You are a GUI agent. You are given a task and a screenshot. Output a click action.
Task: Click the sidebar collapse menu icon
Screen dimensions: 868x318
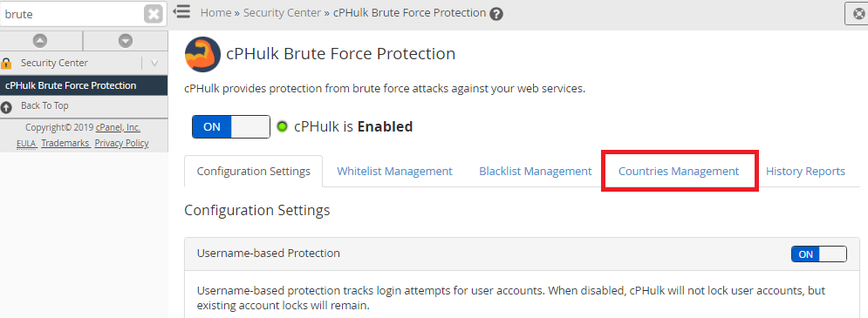[x=181, y=11]
